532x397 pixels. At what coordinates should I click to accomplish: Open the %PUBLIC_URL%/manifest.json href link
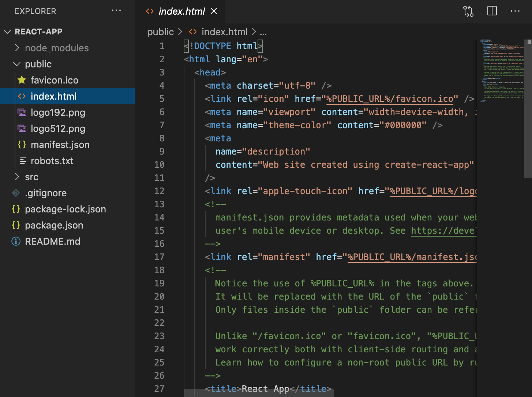412,257
